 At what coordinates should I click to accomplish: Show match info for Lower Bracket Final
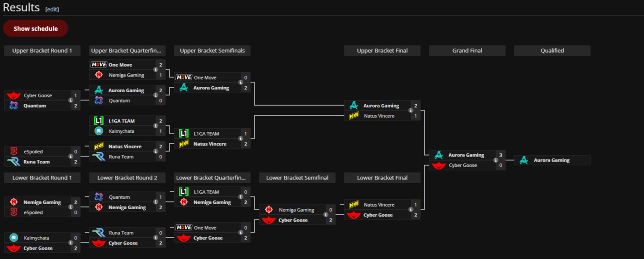coord(411,210)
